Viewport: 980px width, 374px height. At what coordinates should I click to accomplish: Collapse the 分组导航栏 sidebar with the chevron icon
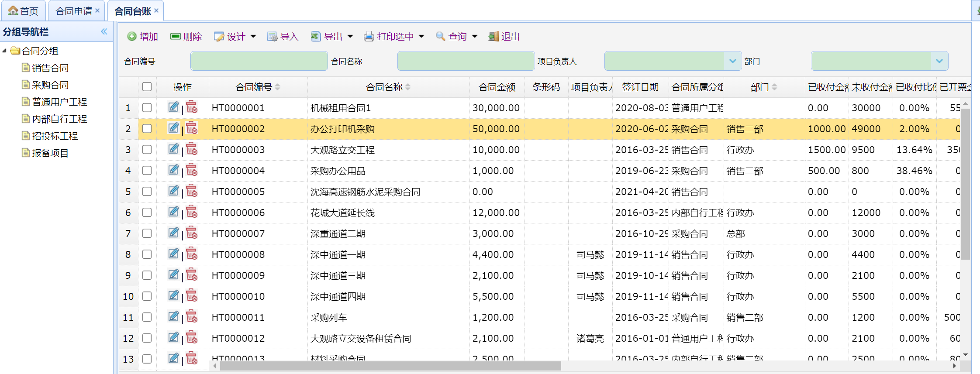click(x=104, y=31)
